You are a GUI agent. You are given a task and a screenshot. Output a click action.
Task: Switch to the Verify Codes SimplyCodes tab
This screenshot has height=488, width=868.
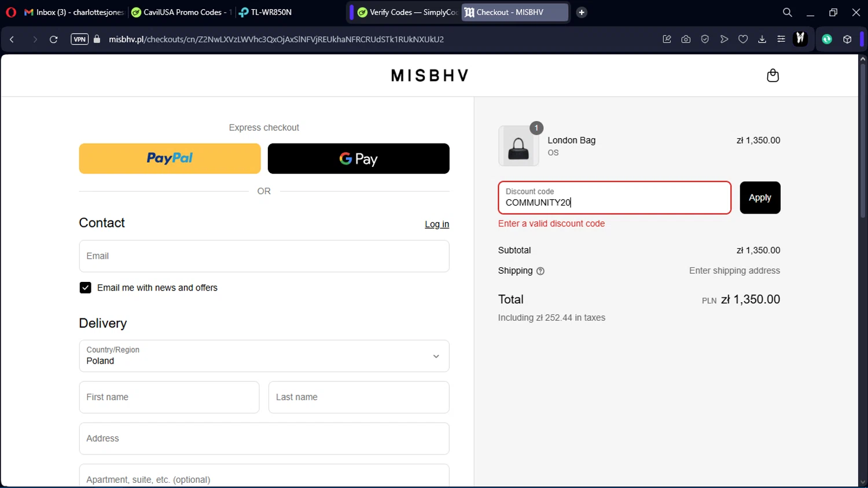(x=407, y=12)
